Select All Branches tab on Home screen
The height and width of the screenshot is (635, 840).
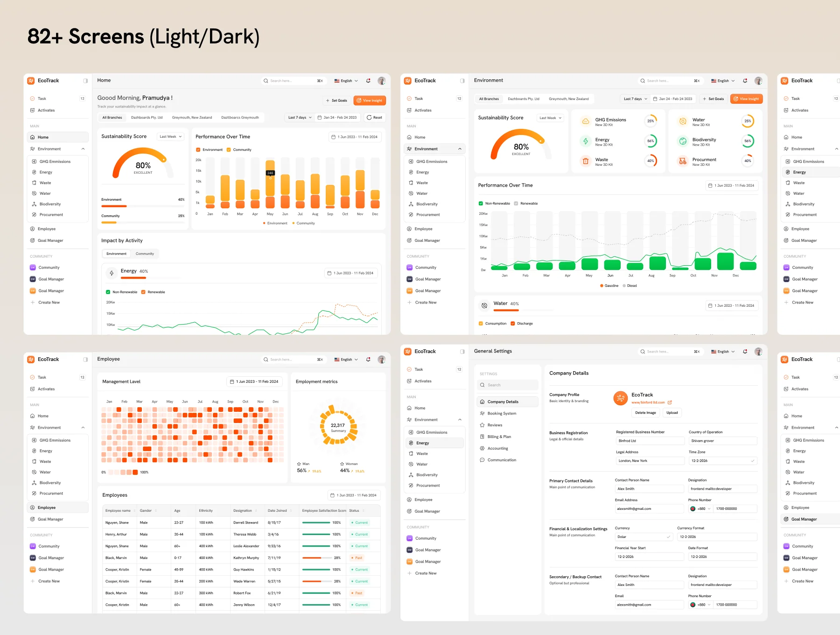click(112, 118)
